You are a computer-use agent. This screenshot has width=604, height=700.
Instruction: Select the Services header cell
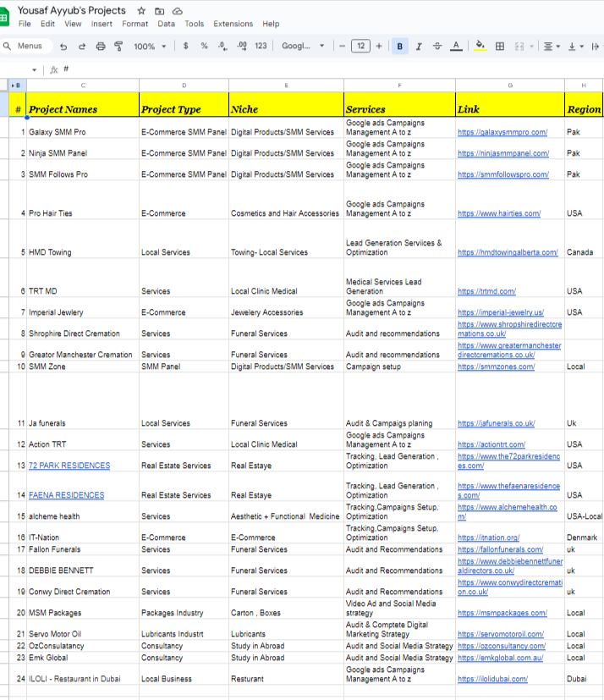399,104
